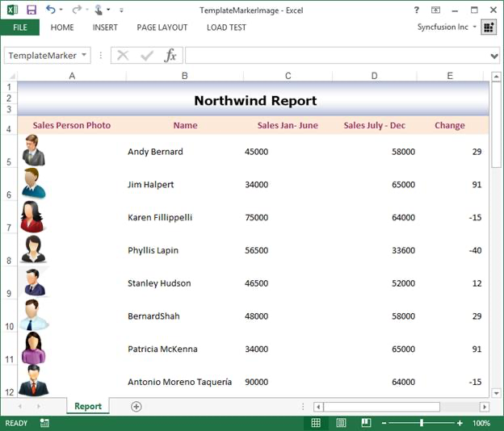Click the macro recording icon in status bar
The width and height of the screenshot is (504, 431).
coord(44,423)
